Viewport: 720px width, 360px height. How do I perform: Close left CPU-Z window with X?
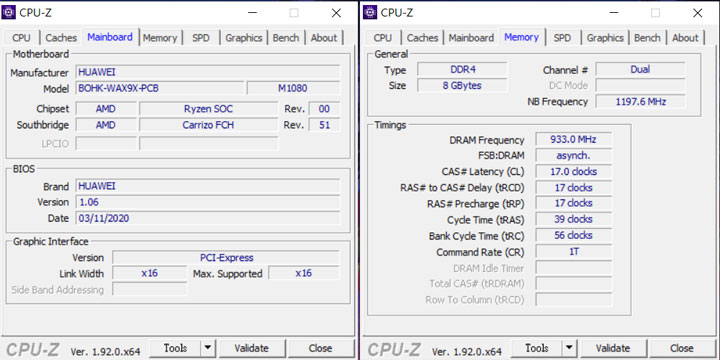coord(336,13)
